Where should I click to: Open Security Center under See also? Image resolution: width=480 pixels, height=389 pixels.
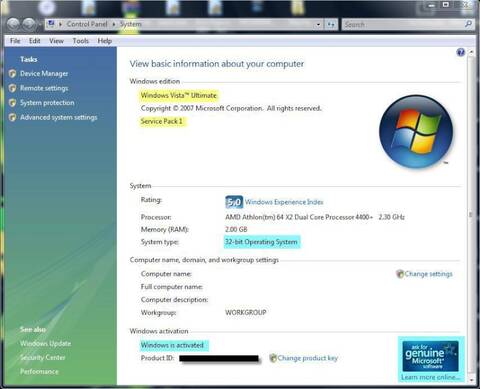click(x=43, y=357)
